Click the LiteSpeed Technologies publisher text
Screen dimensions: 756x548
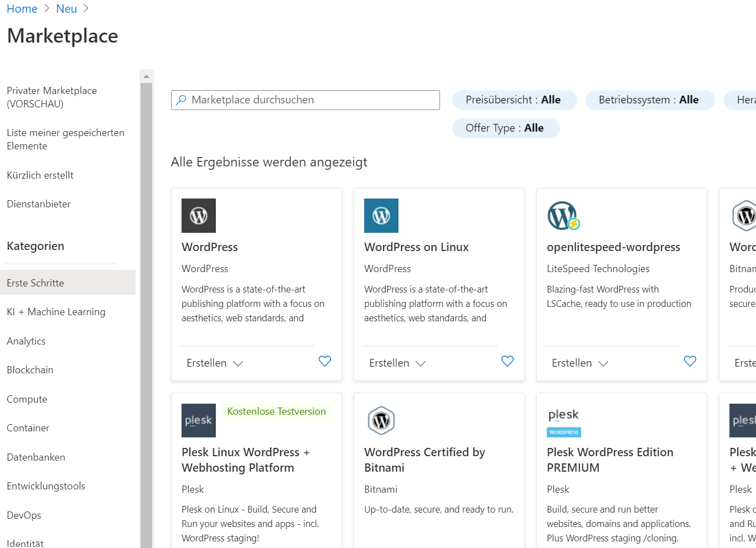click(598, 269)
